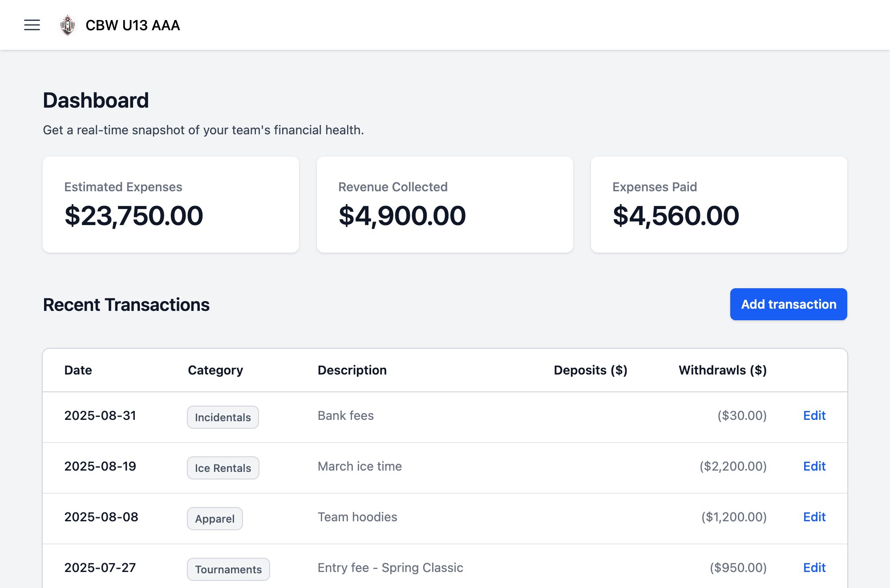
Task: Edit the March ice time transaction
Action: click(x=814, y=466)
